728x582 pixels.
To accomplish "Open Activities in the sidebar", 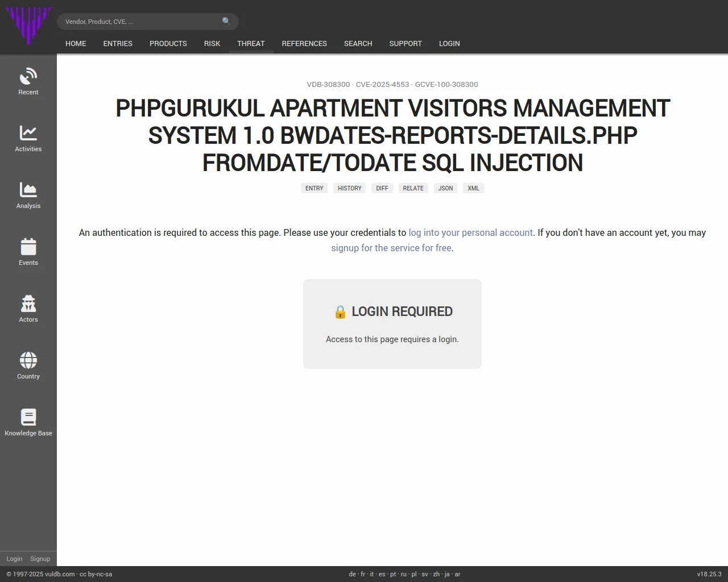I will pyautogui.click(x=28, y=139).
